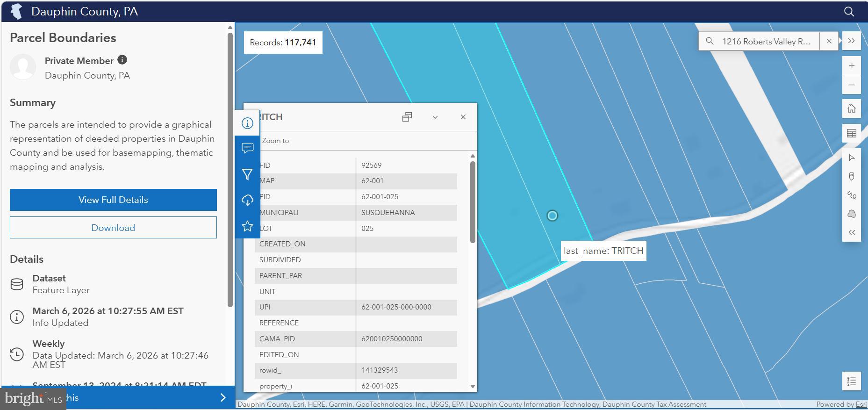Click the address search input field
Screen dimensions: 868x410
[766, 42]
